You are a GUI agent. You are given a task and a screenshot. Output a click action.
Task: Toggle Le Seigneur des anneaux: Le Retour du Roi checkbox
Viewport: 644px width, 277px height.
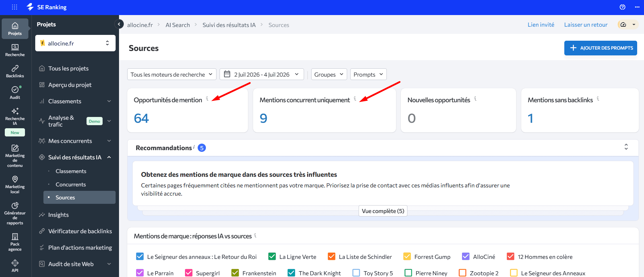point(140,256)
